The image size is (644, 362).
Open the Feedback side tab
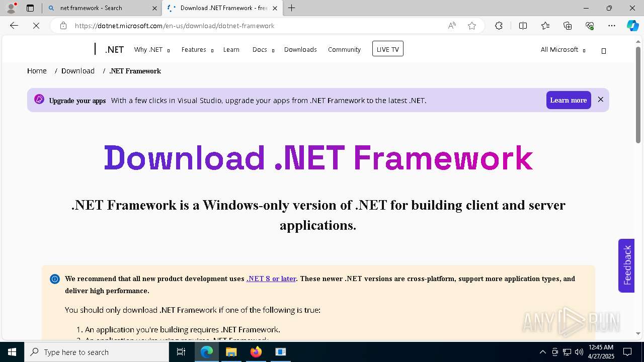coord(626,265)
